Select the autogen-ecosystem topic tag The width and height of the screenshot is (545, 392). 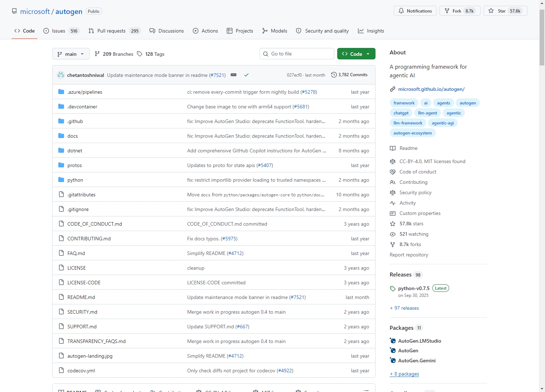413,133
